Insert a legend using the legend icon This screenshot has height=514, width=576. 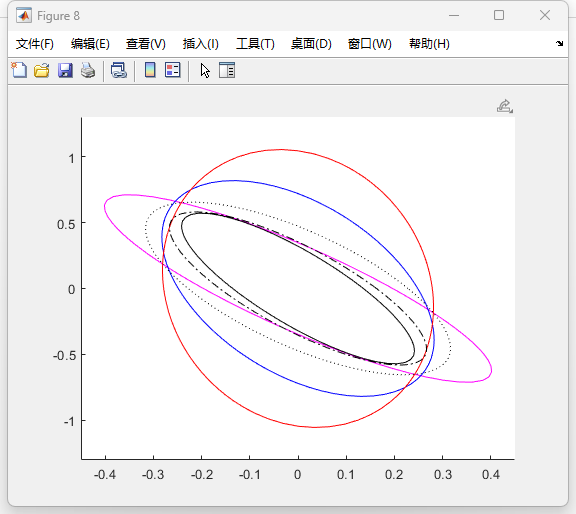(173, 70)
